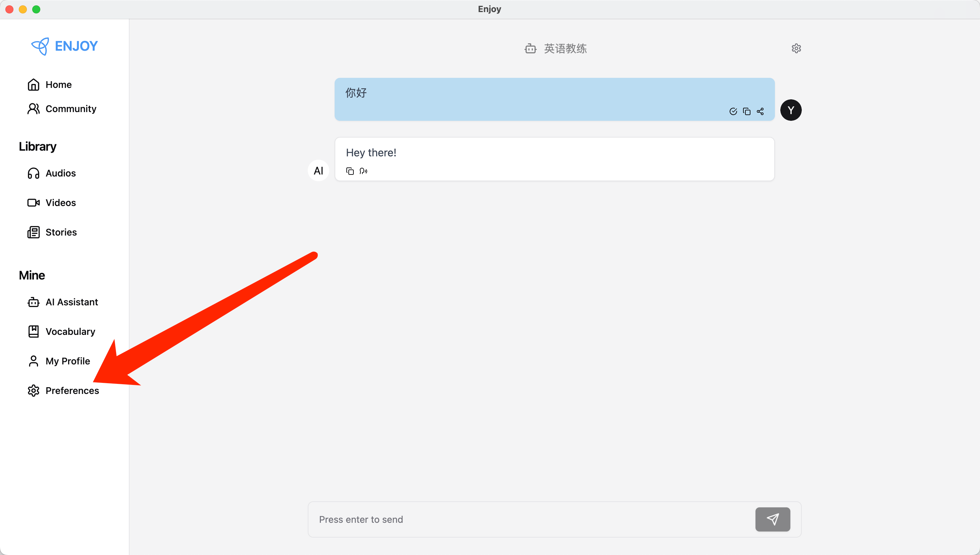Viewport: 980px width, 555px height.
Task: Open the Audios library
Action: [x=60, y=173]
